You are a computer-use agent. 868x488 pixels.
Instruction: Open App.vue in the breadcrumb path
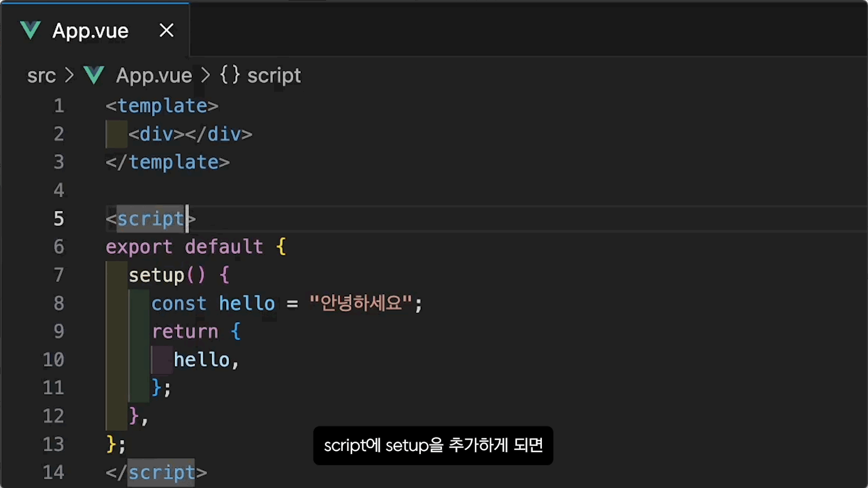coord(154,75)
